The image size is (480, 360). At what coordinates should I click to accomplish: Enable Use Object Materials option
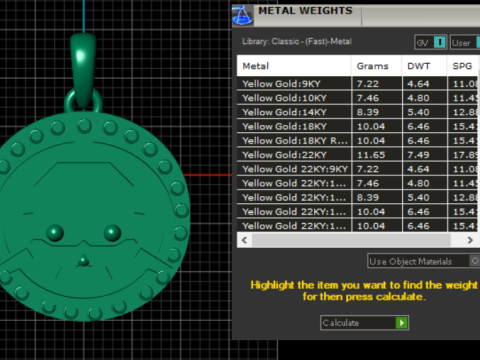(475, 261)
